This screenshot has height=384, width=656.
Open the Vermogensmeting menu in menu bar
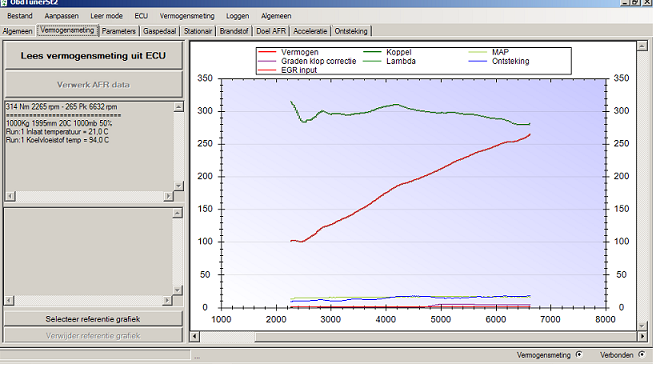(187, 16)
